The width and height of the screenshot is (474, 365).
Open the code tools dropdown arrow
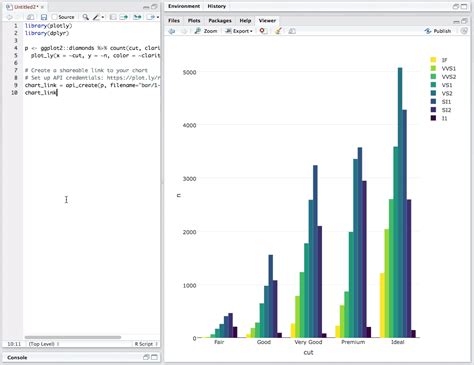[103, 17]
